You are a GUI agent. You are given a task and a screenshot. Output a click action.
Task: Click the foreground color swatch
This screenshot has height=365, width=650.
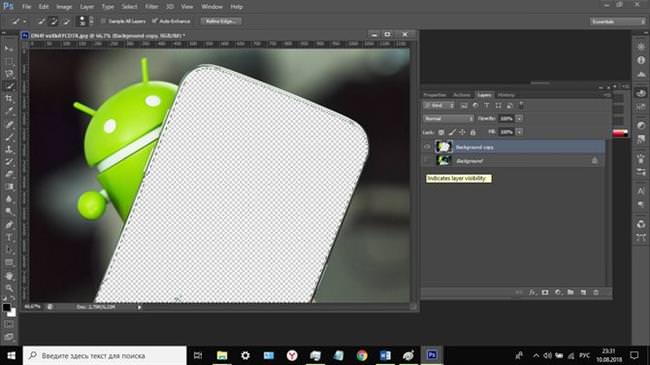click(x=6, y=307)
